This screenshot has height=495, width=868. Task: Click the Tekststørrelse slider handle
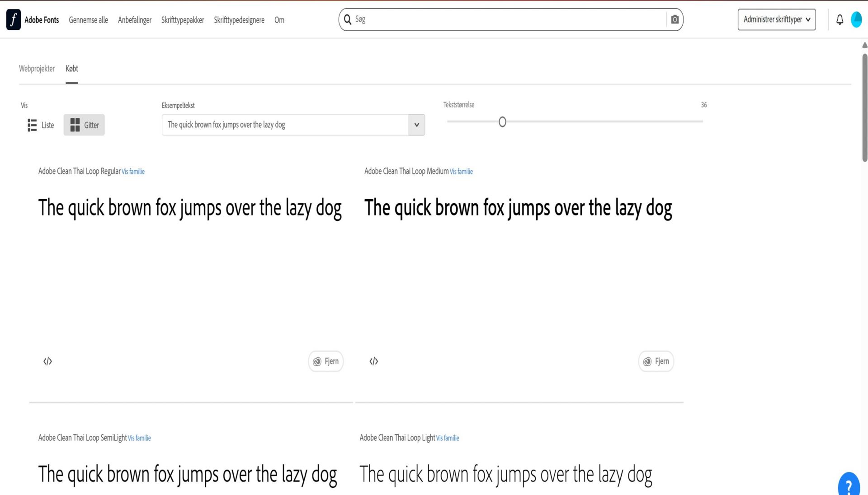coord(502,122)
